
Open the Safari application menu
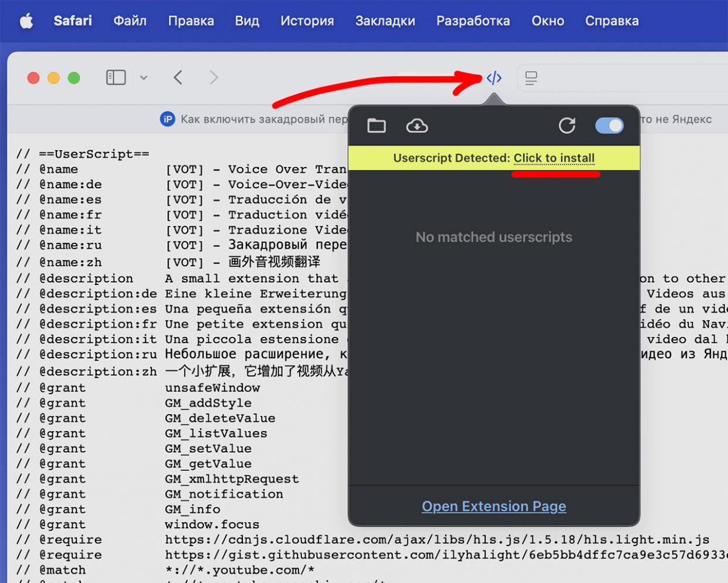73,21
